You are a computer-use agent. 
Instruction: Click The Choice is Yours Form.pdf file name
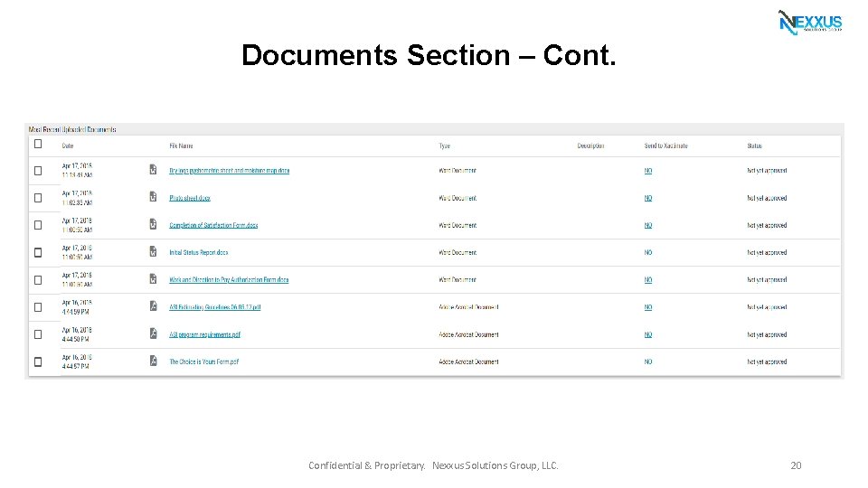(203, 361)
